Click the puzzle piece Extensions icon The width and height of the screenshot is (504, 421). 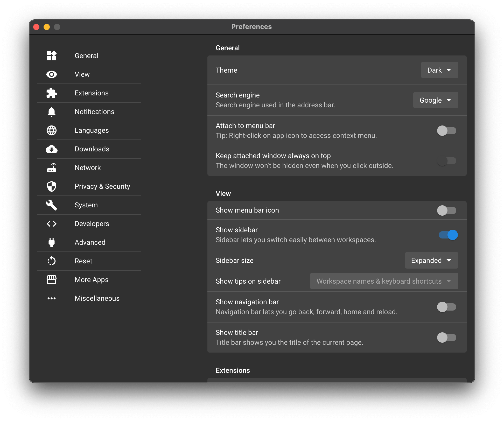click(52, 93)
